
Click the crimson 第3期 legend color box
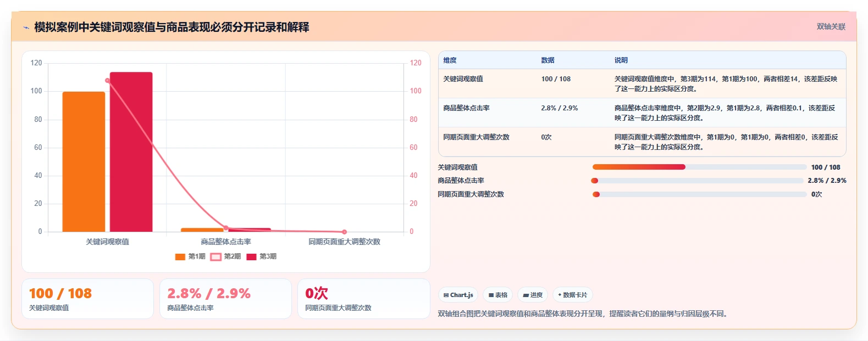pyautogui.click(x=251, y=257)
